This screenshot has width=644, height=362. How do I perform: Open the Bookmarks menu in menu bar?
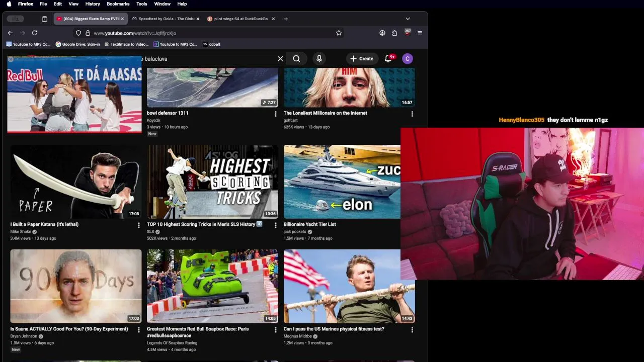(118, 4)
